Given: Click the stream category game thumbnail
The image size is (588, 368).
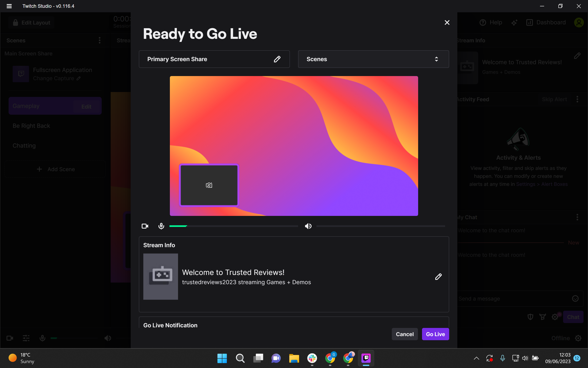Looking at the screenshot, I should coord(161,276).
